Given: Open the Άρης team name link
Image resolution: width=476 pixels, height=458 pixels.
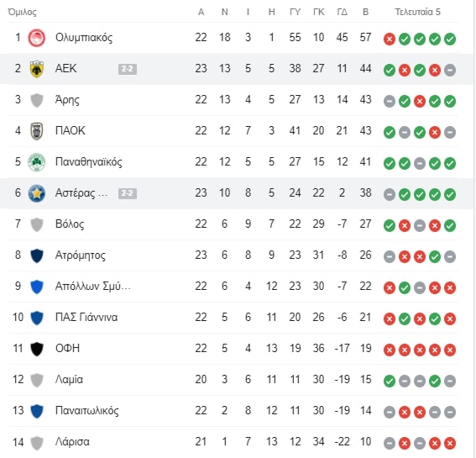Looking at the screenshot, I should pos(67,100).
